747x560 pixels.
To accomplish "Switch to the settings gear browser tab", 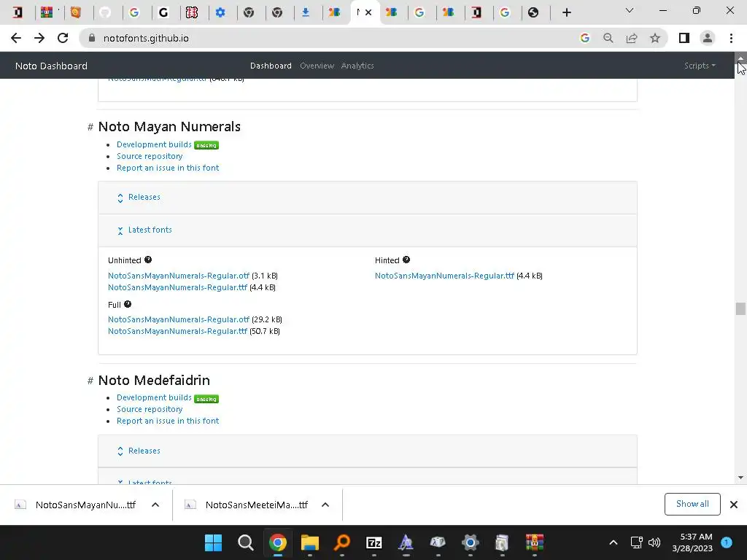I will pyautogui.click(x=220, y=12).
